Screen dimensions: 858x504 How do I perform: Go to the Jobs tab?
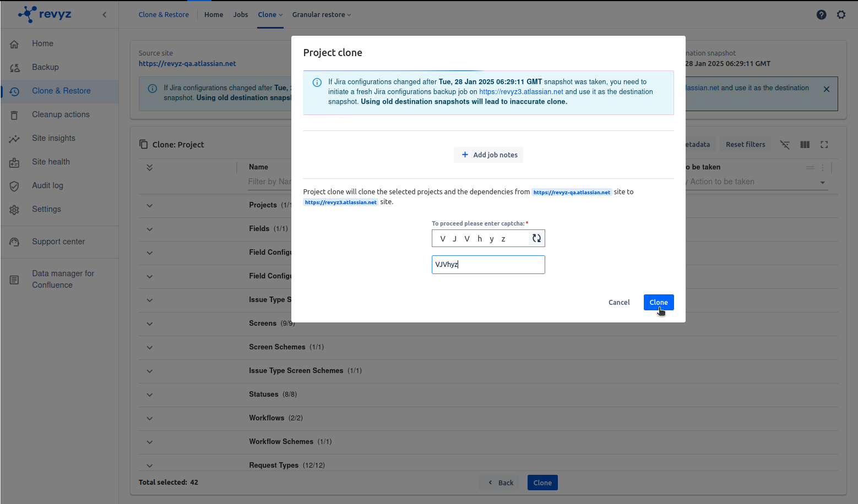(240, 15)
